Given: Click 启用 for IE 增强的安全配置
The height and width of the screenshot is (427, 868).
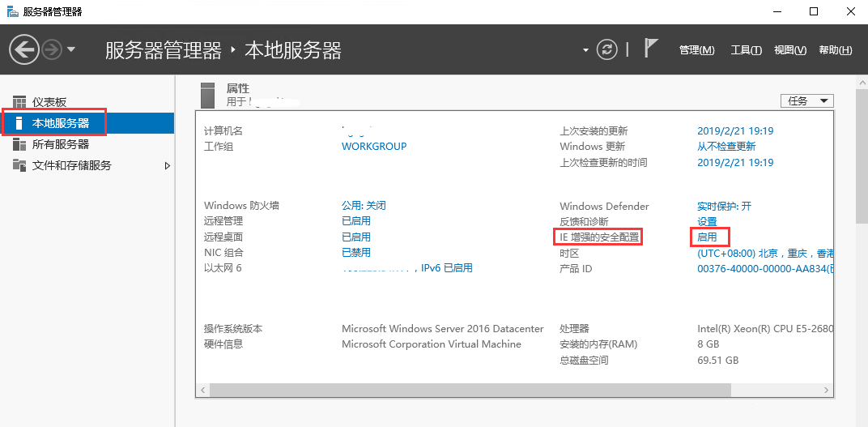Looking at the screenshot, I should (707, 237).
